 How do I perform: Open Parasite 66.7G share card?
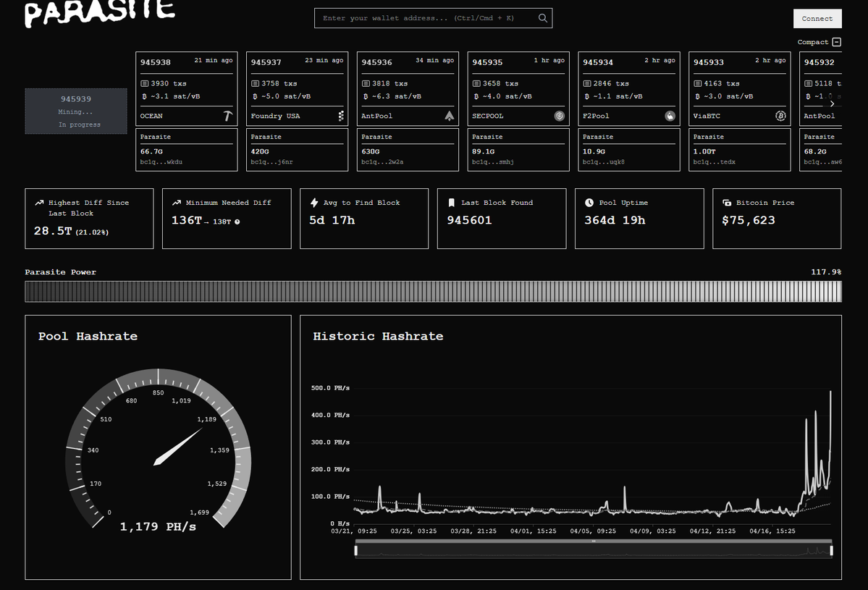pyautogui.click(x=187, y=149)
